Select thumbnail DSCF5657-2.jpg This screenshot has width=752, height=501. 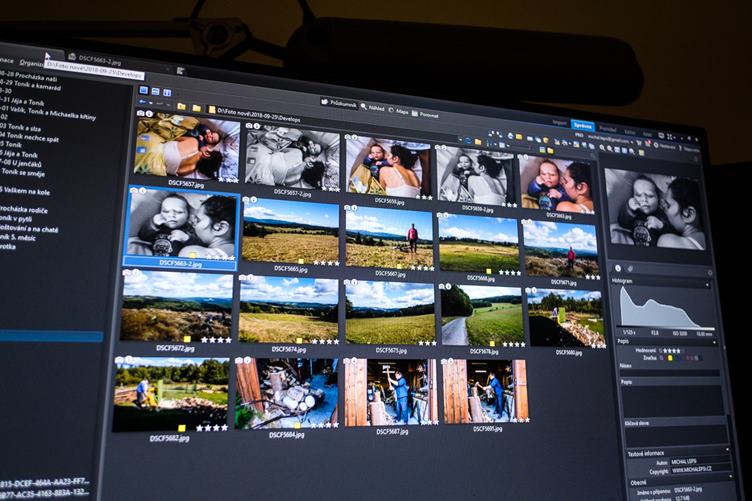pos(293,156)
